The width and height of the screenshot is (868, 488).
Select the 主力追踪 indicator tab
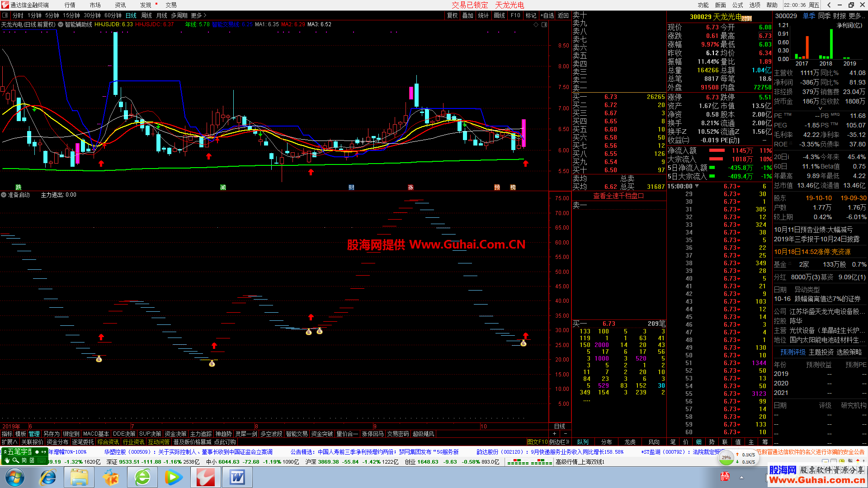tap(201, 434)
